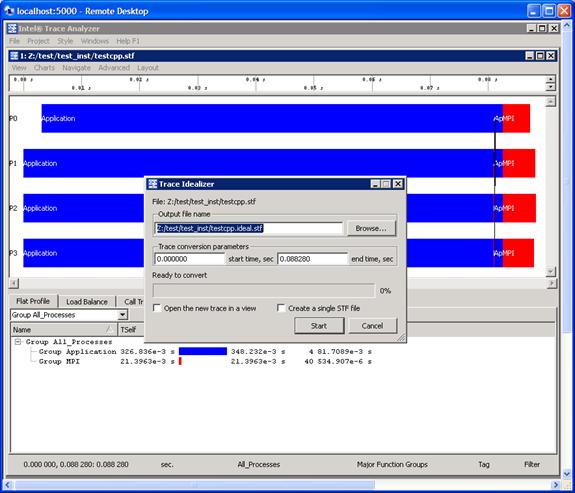Open the Layout menu

[x=148, y=68]
